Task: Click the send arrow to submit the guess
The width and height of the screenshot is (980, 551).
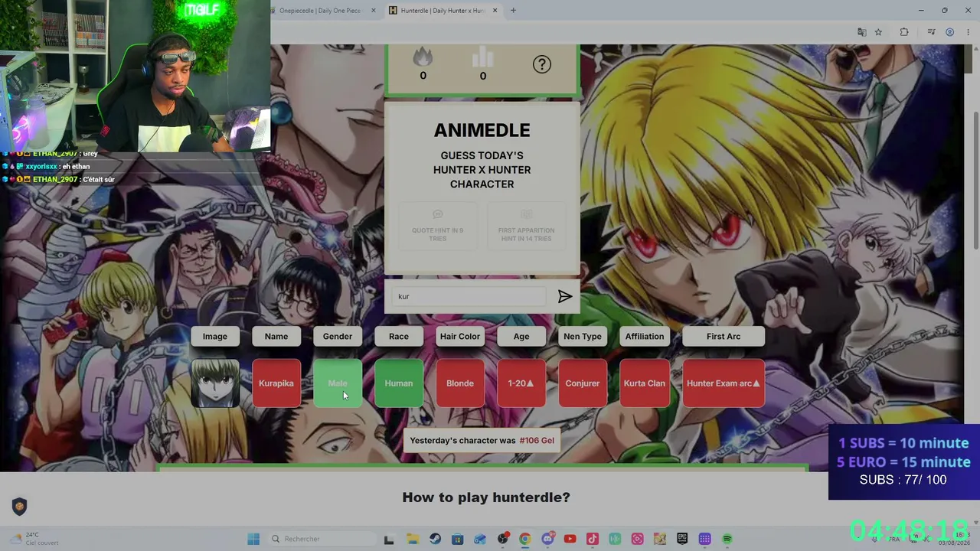Action: 565,296
